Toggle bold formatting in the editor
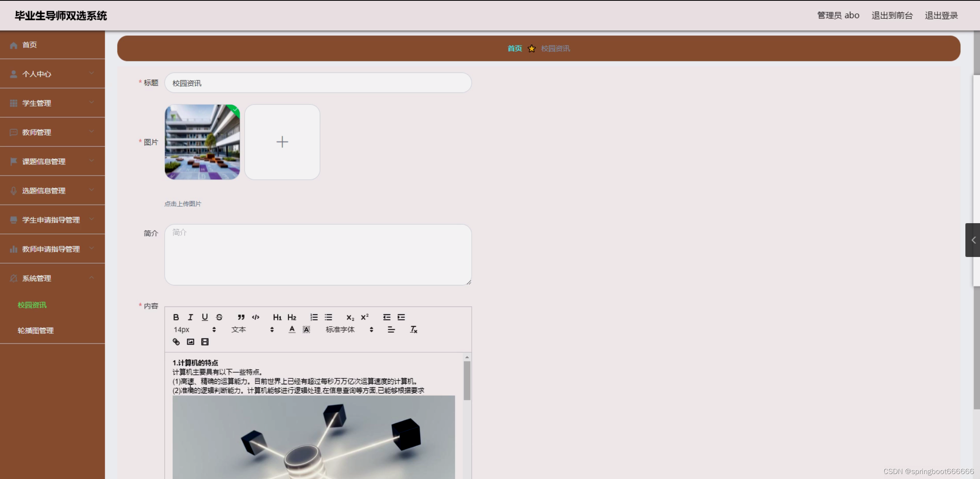The height and width of the screenshot is (479, 980). pyautogui.click(x=176, y=317)
